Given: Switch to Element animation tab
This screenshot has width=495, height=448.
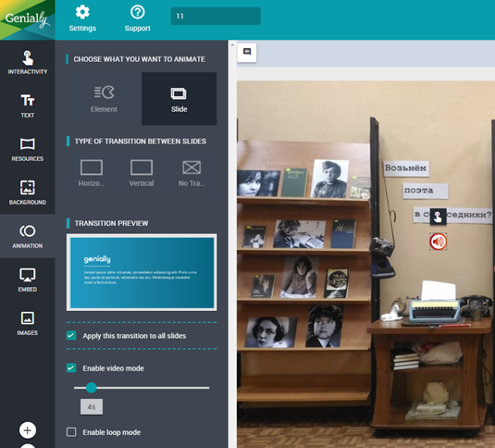Looking at the screenshot, I should (x=104, y=98).
